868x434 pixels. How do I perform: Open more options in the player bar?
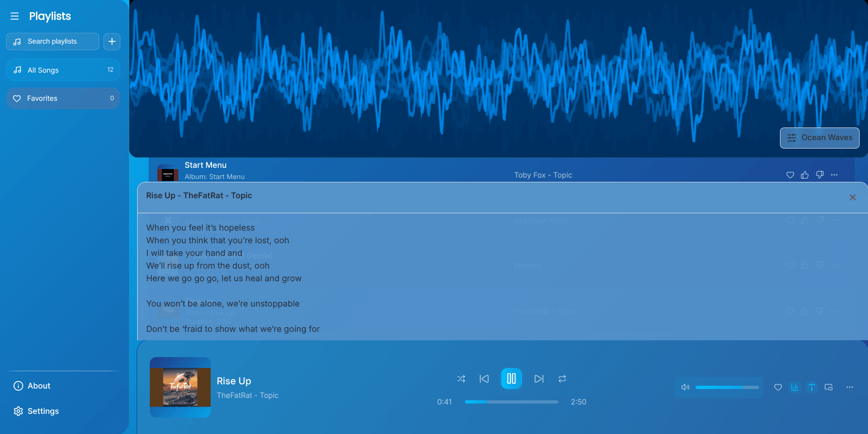(x=850, y=387)
